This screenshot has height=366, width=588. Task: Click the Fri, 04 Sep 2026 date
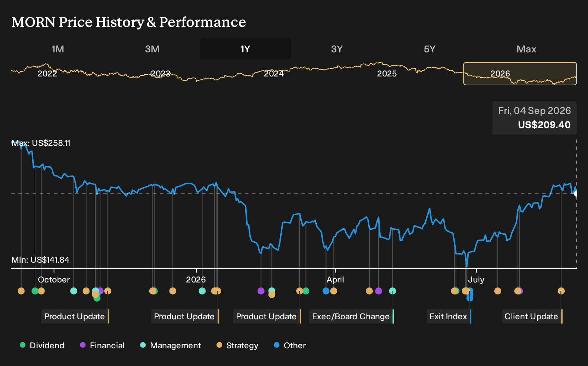[x=535, y=111]
